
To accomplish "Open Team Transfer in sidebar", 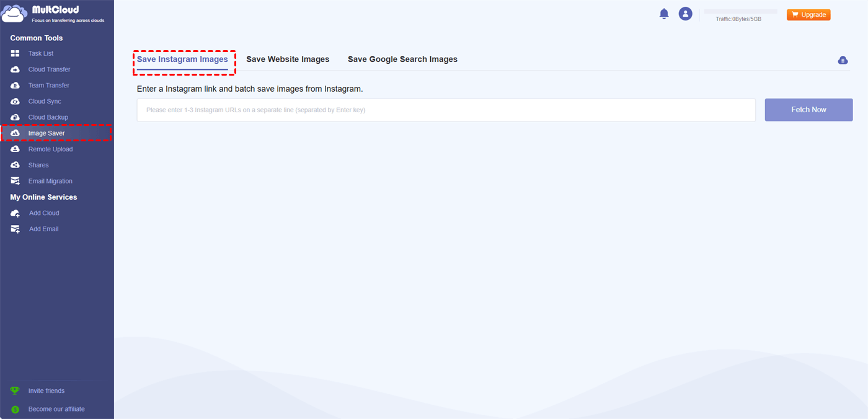I will click(49, 86).
